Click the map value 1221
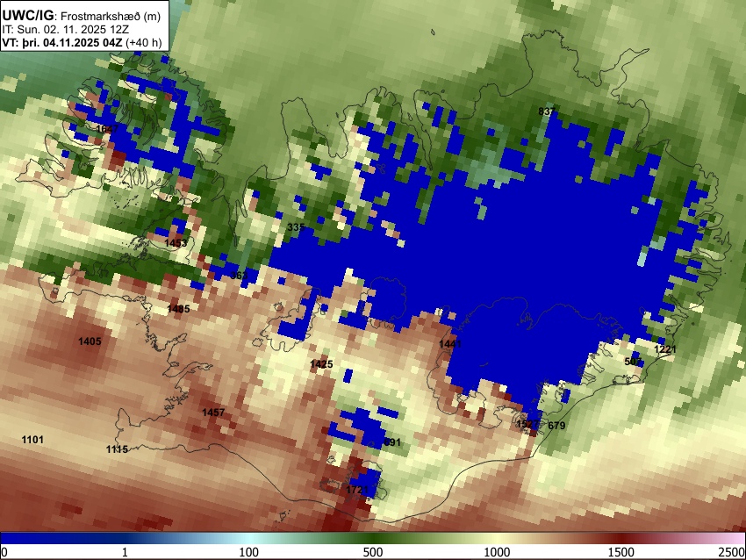The image size is (746, 560). [x=665, y=349]
